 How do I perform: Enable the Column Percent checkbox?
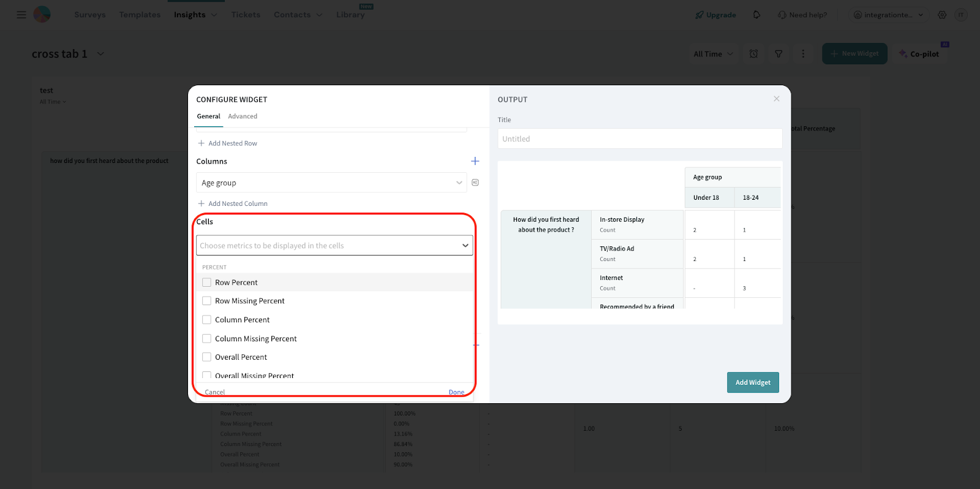click(207, 320)
